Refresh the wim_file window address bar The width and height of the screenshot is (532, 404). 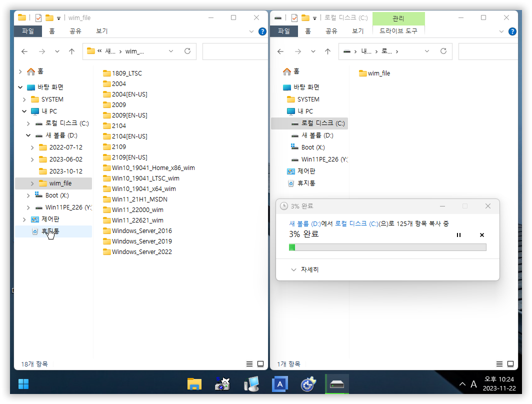coord(187,51)
